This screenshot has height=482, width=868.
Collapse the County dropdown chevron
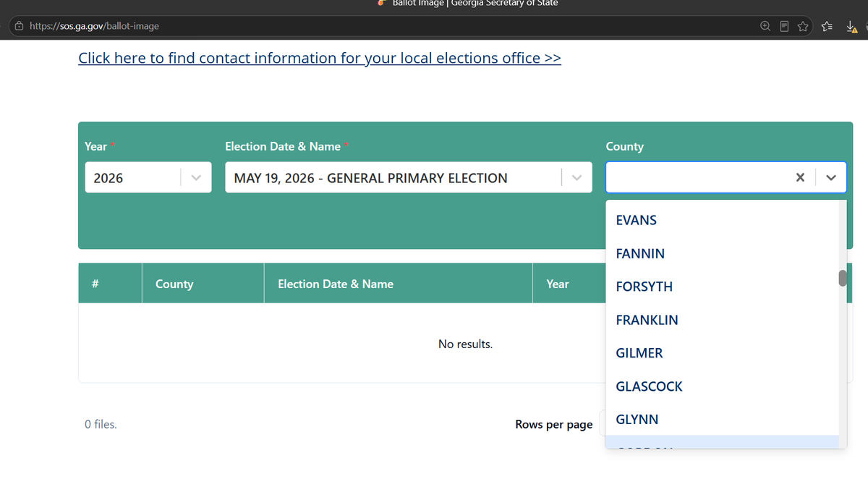[x=831, y=177]
